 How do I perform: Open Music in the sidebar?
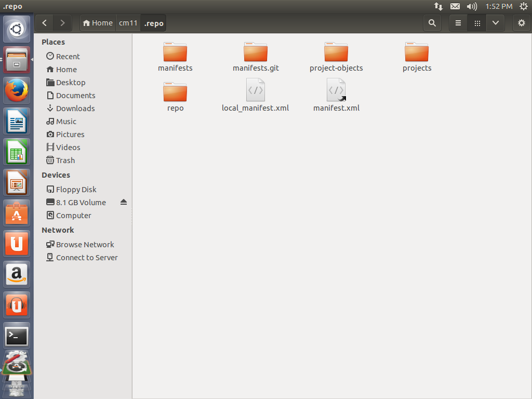point(83,122)
